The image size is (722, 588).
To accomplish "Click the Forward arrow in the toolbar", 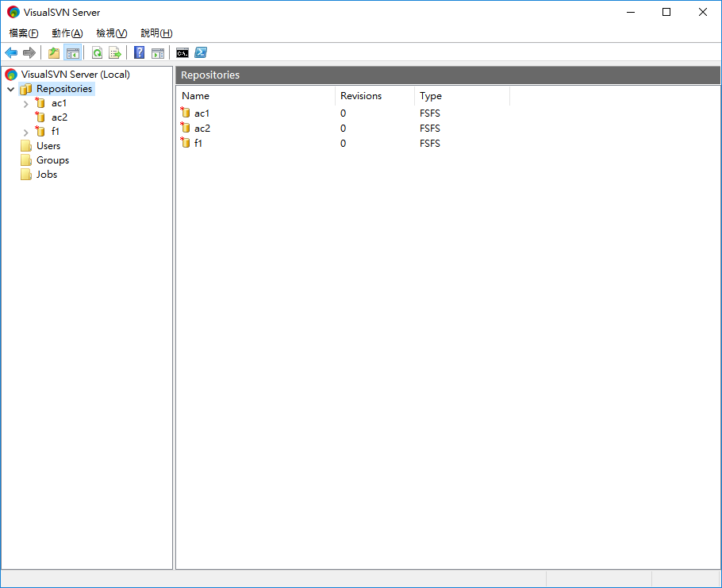I will coord(29,53).
